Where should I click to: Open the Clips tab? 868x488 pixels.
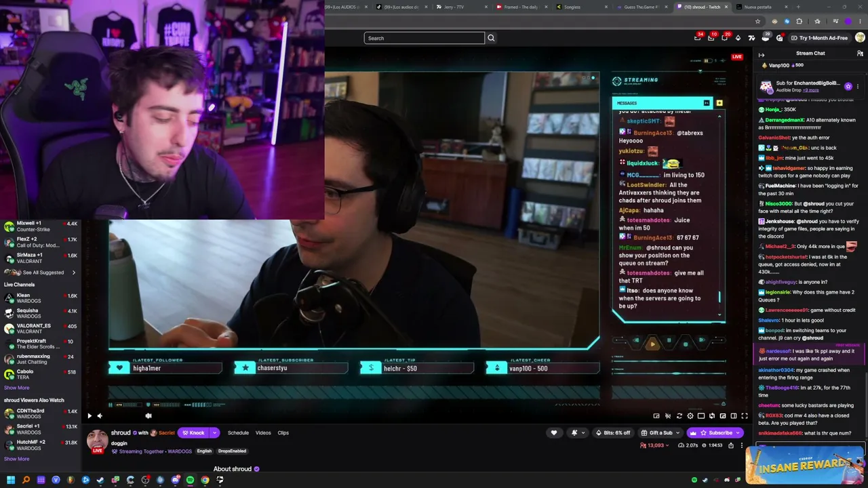(x=283, y=432)
